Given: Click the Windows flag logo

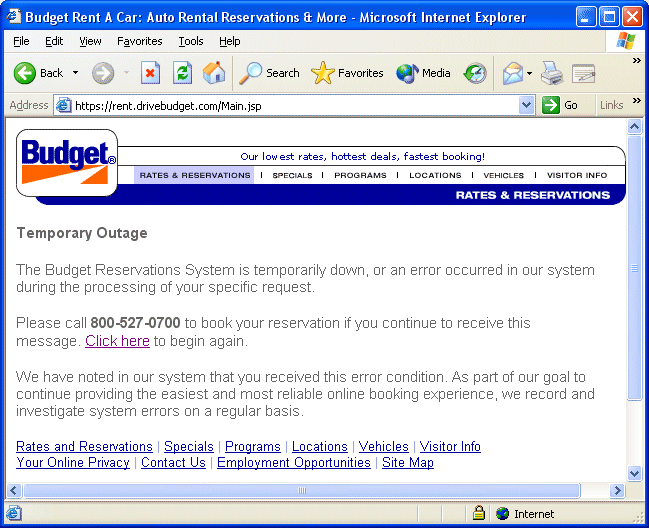Looking at the screenshot, I should point(625,41).
